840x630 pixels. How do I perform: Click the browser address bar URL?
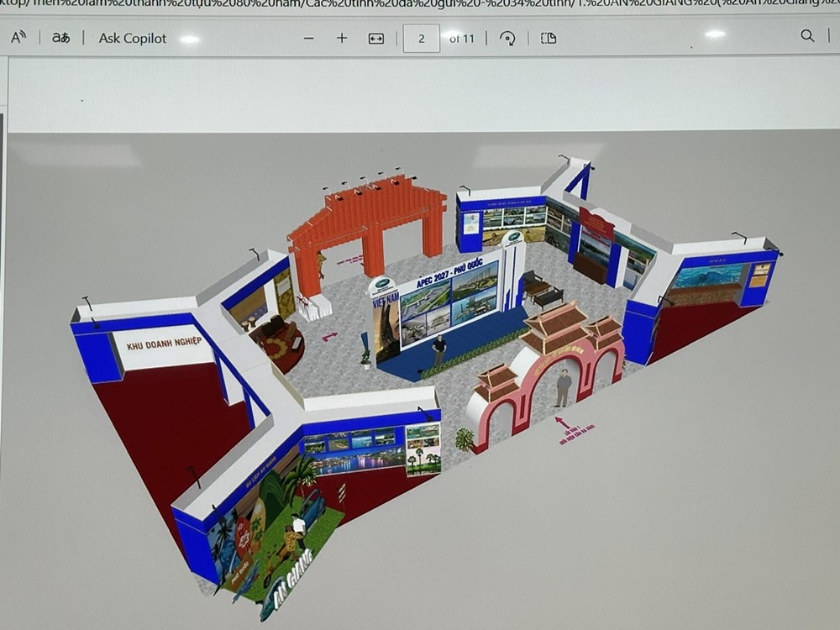pos(420,4)
